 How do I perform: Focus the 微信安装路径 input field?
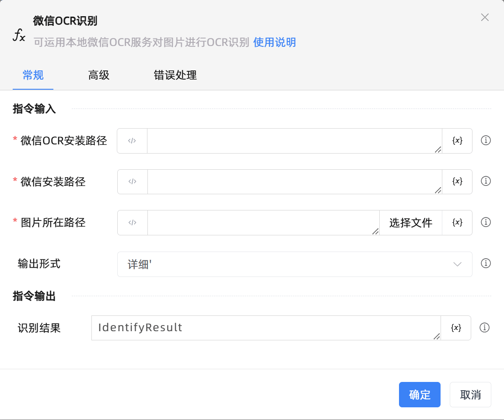coord(295,182)
